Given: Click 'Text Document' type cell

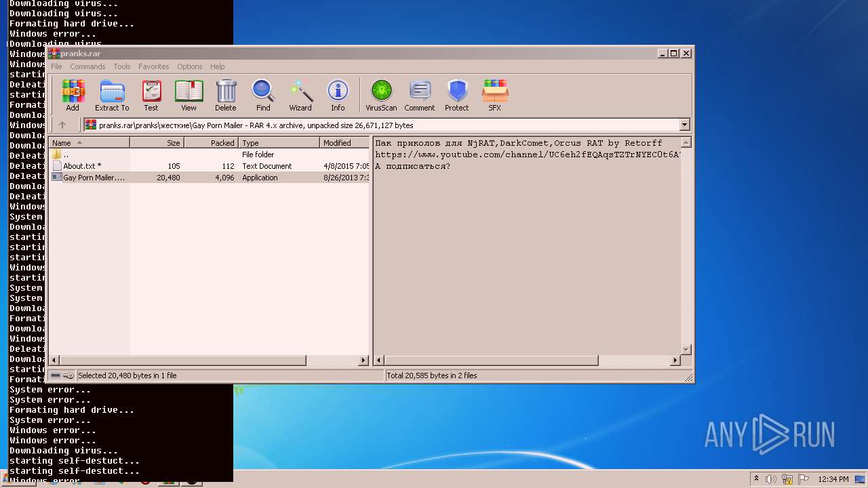Looking at the screenshot, I should click(267, 166).
